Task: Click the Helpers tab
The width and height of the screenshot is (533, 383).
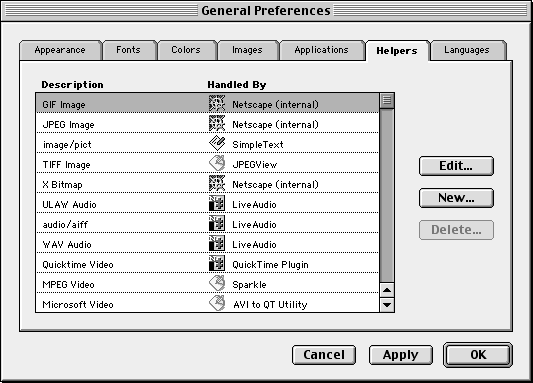Action: tap(397, 51)
